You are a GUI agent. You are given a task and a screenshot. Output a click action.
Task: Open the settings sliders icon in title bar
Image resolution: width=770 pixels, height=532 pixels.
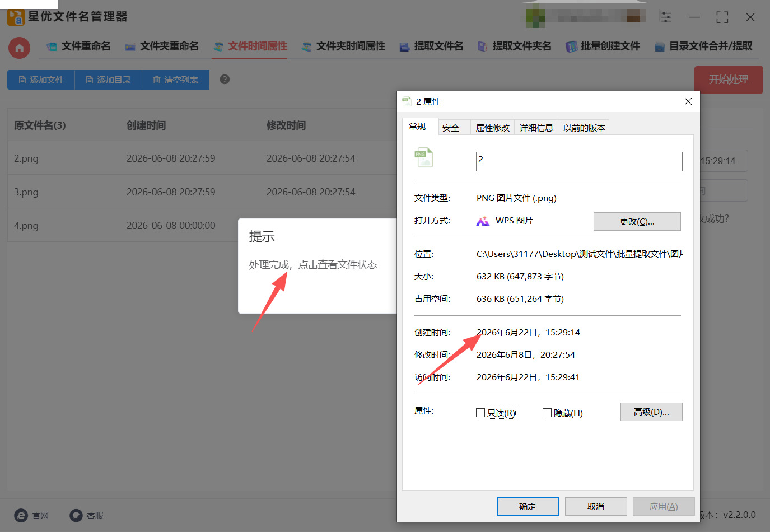[x=666, y=17]
